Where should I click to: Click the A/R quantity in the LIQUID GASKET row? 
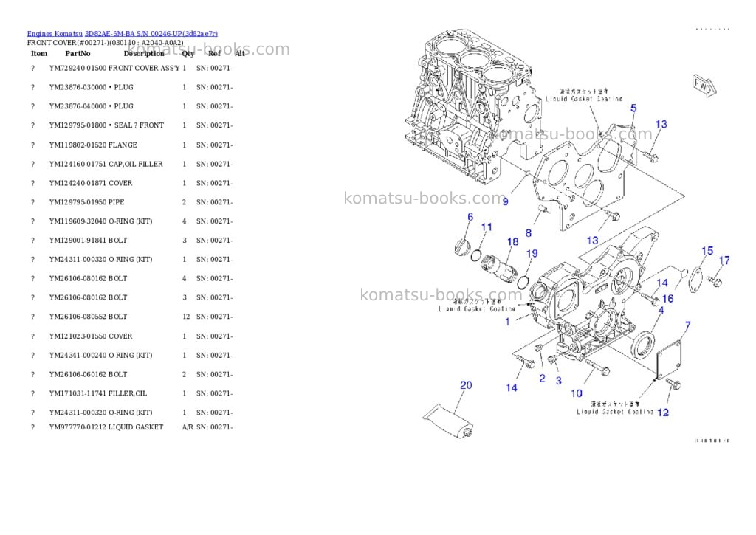pyautogui.click(x=188, y=427)
